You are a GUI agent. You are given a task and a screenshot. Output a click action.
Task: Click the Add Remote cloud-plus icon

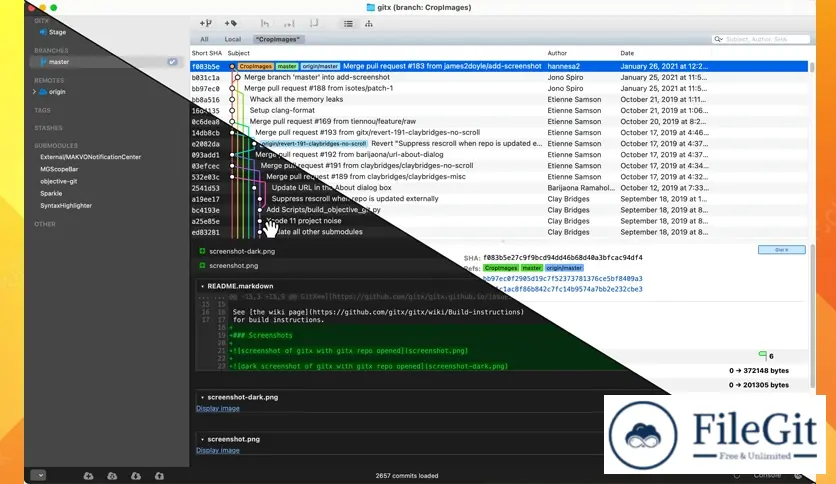coord(89,475)
